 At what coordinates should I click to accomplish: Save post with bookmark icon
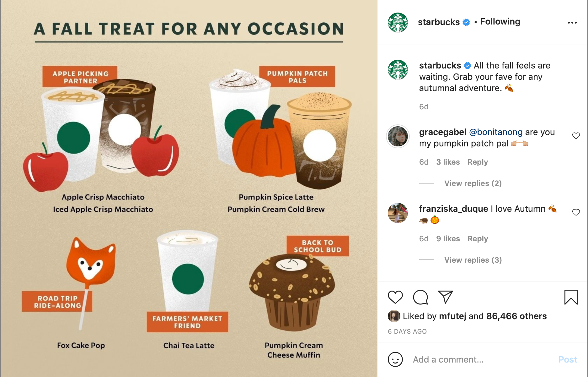click(x=571, y=297)
